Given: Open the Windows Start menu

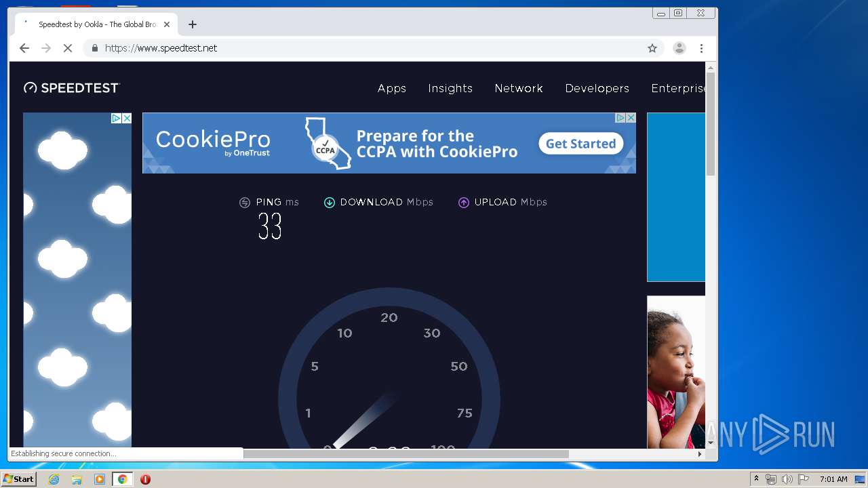Looking at the screenshot, I should pos(18,479).
